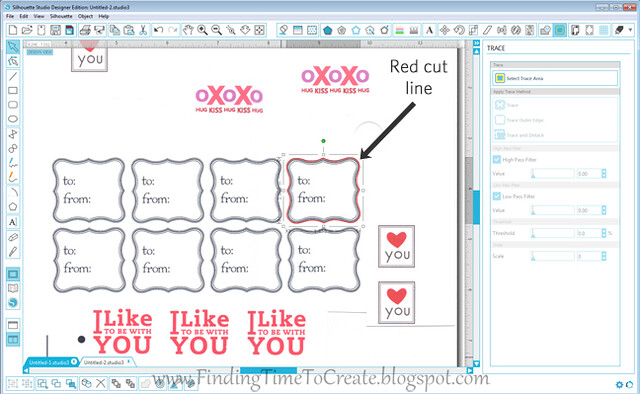Copy the selection using the copy icon

click(115, 30)
